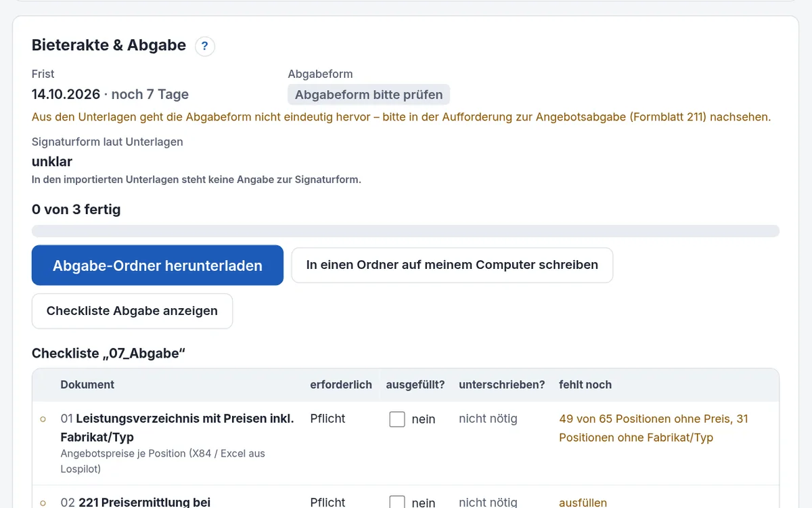Click the status circle of row 01 Leistungsverzeichnis
Image resolution: width=812 pixels, height=508 pixels.
coord(43,419)
